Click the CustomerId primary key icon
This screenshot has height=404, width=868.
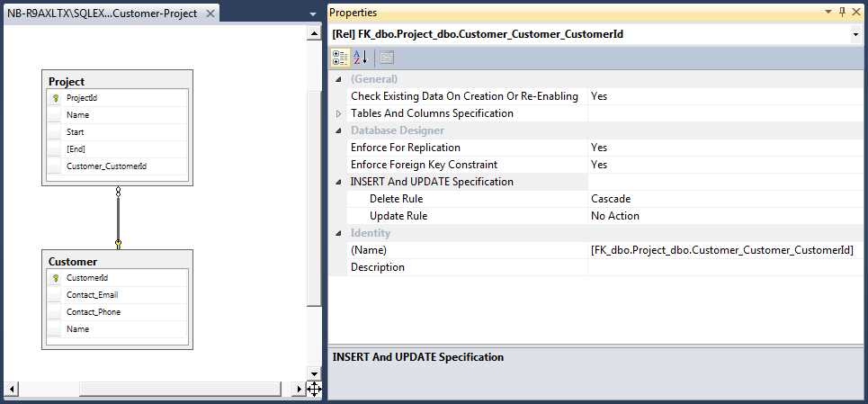(56, 278)
